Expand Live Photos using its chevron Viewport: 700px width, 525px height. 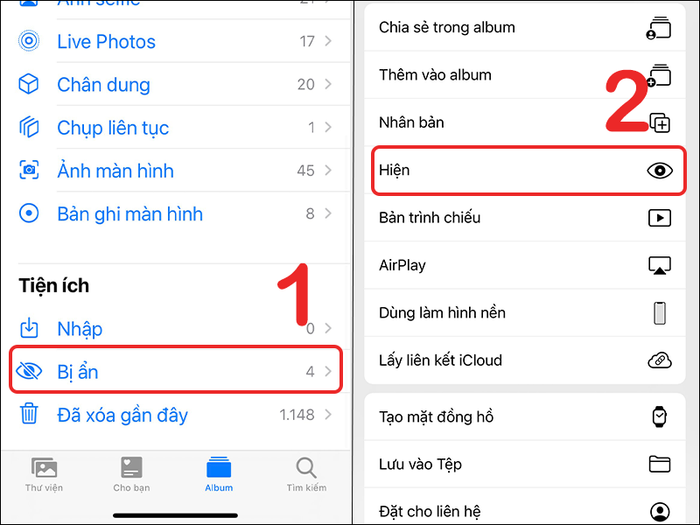click(x=328, y=41)
